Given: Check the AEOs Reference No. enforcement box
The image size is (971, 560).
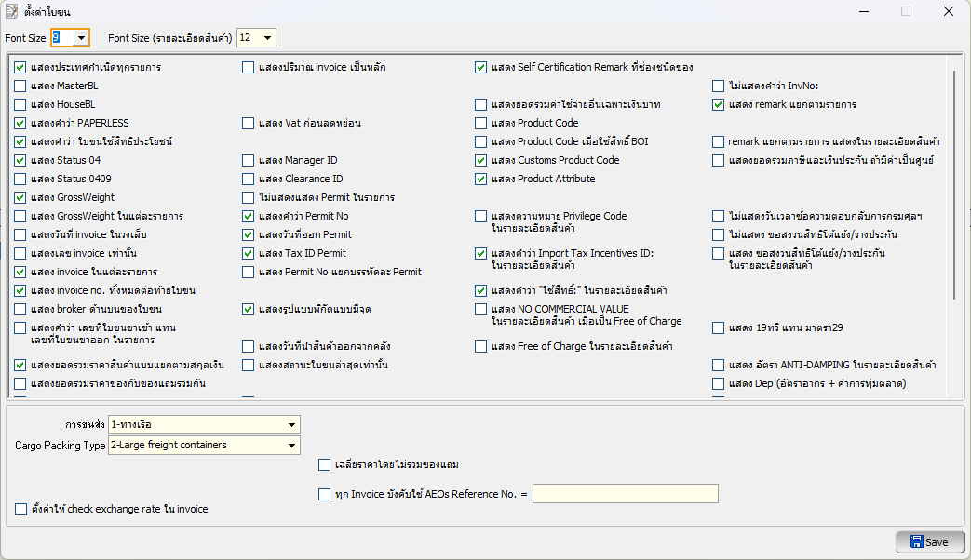Looking at the screenshot, I should [x=325, y=494].
